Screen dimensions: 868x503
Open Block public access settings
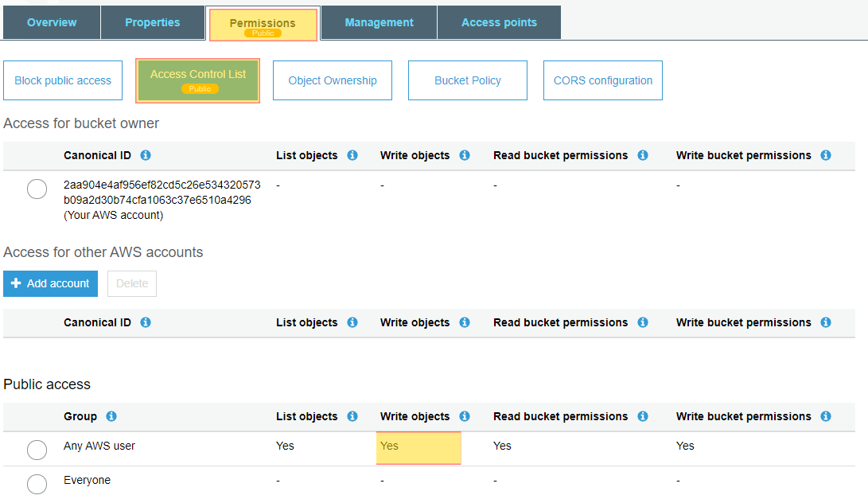click(x=63, y=80)
